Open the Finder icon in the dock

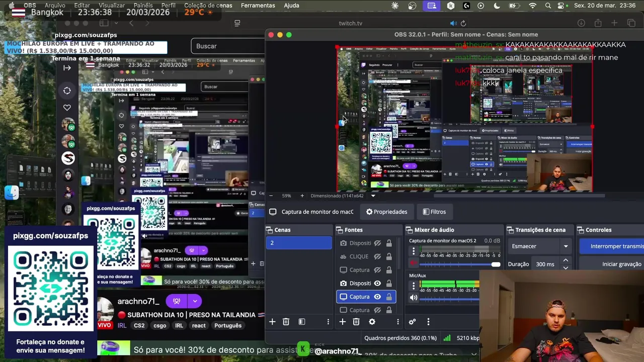[11, 193]
